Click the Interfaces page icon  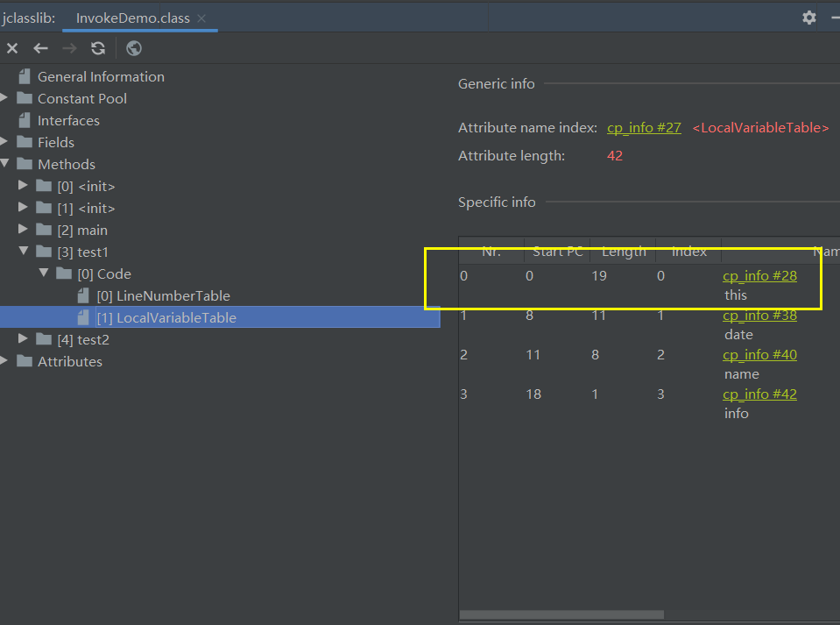(x=25, y=121)
